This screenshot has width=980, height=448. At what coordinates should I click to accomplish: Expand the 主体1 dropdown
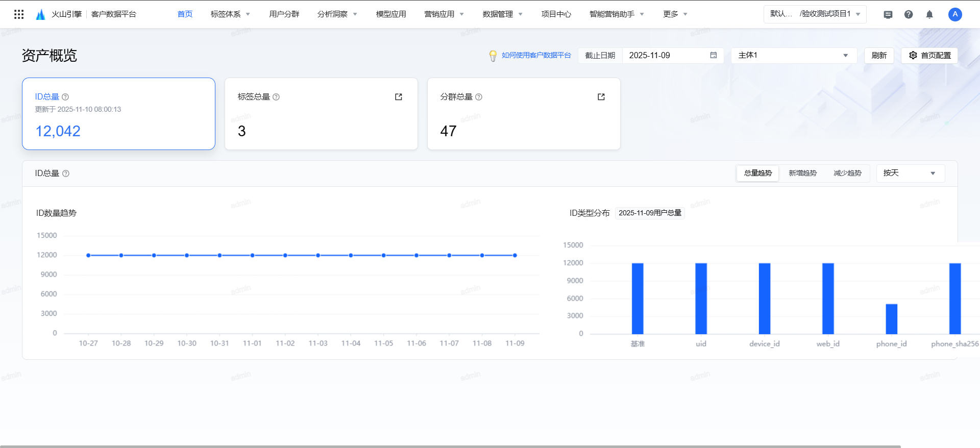point(793,55)
